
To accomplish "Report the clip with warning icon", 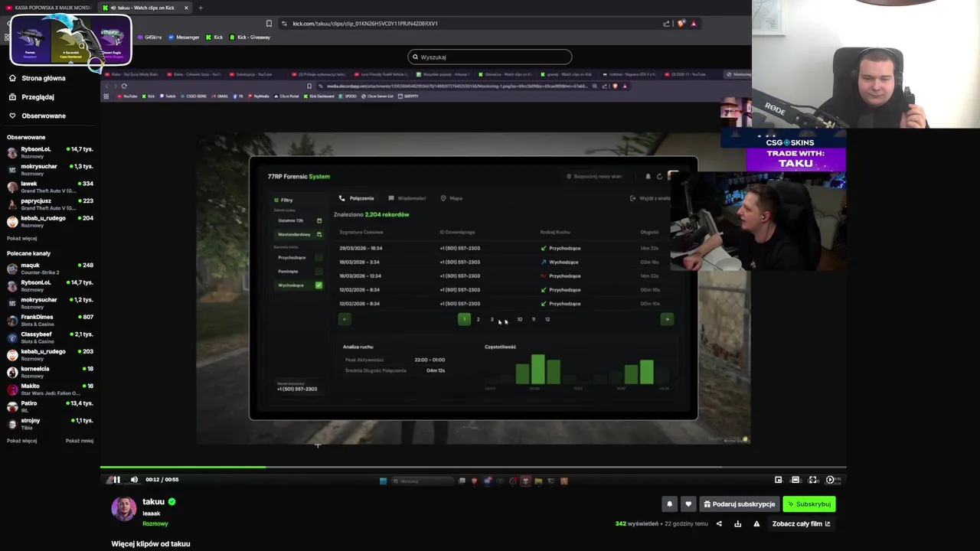I will [756, 524].
